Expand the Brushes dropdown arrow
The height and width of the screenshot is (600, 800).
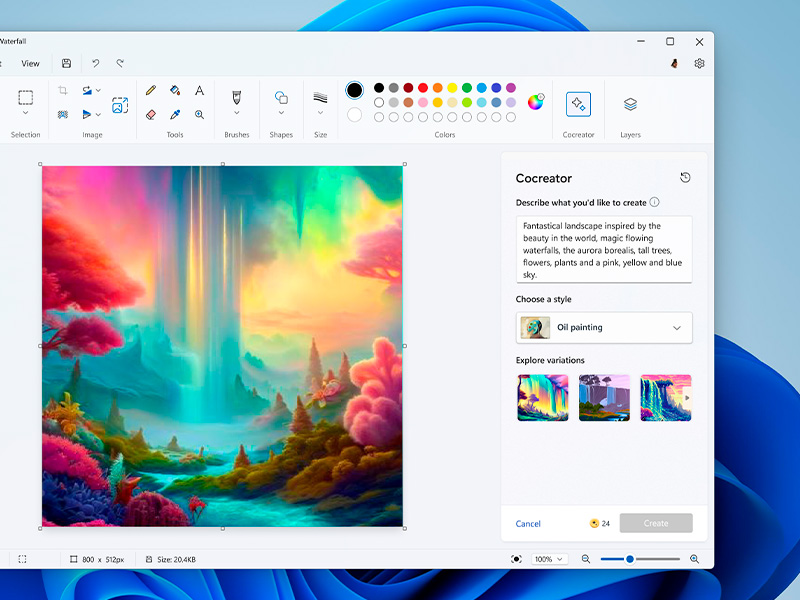tap(237, 114)
